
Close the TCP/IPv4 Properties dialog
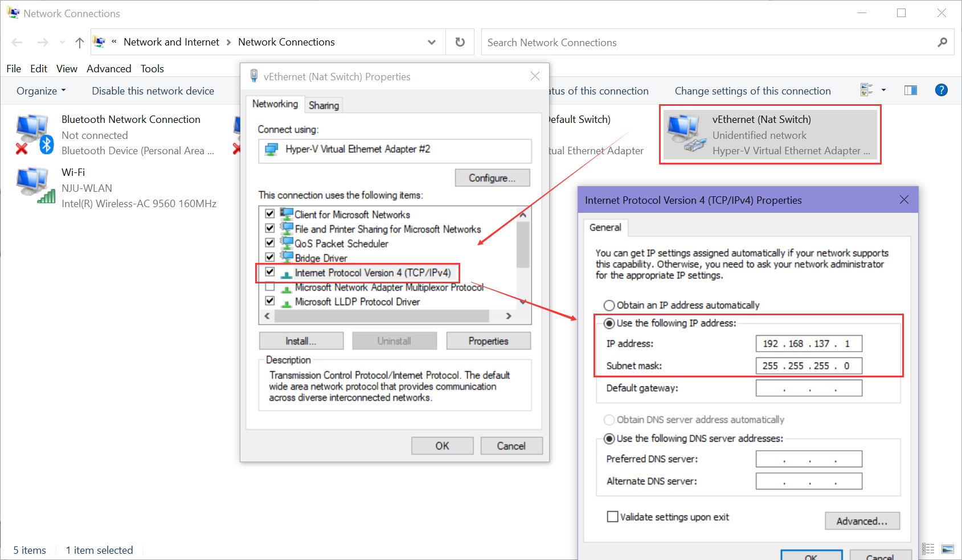pyautogui.click(x=904, y=200)
